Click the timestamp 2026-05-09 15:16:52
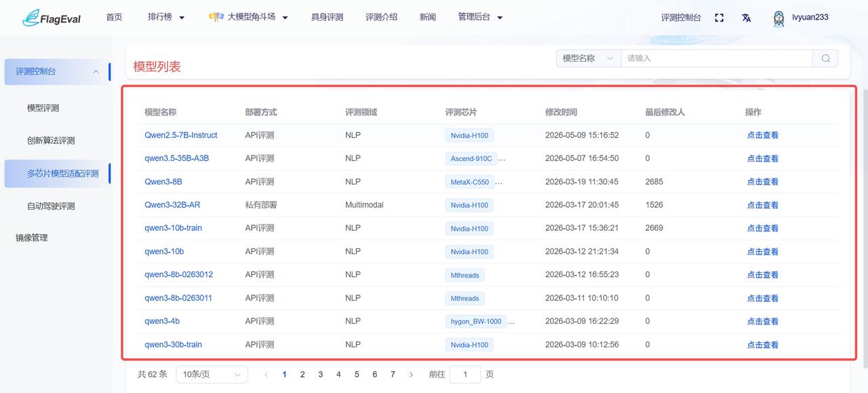 point(582,135)
